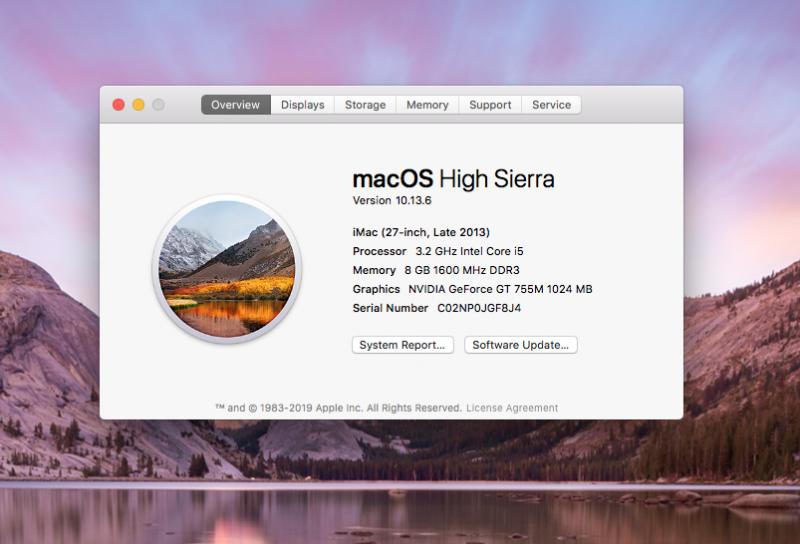Open the Displays tab
This screenshot has width=800, height=544.
click(x=303, y=105)
